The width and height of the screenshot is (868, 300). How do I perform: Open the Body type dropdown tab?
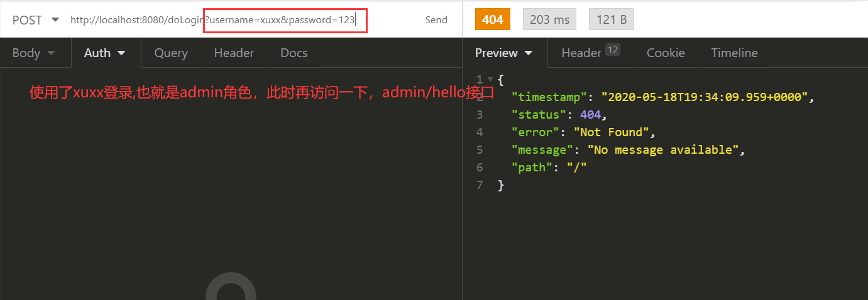coord(34,53)
